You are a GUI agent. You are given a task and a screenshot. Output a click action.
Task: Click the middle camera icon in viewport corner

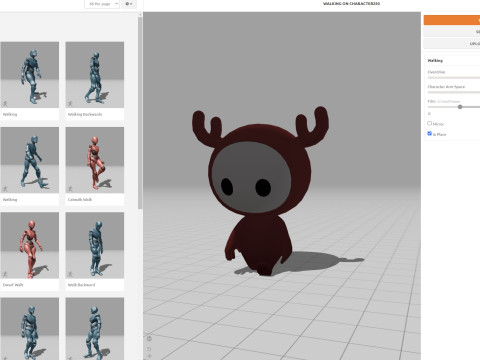149,349
